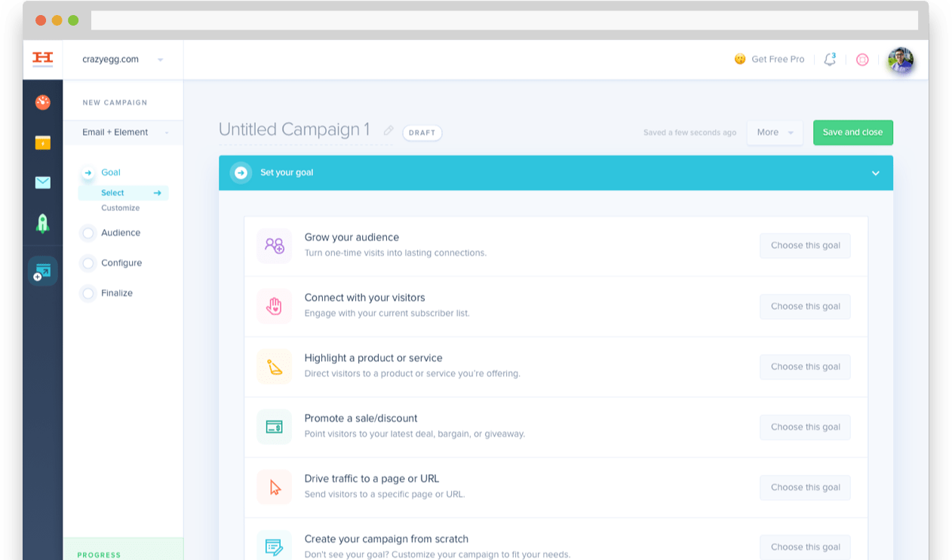Go to the Goal step
Image resolution: width=952 pixels, height=560 pixels.
(111, 173)
